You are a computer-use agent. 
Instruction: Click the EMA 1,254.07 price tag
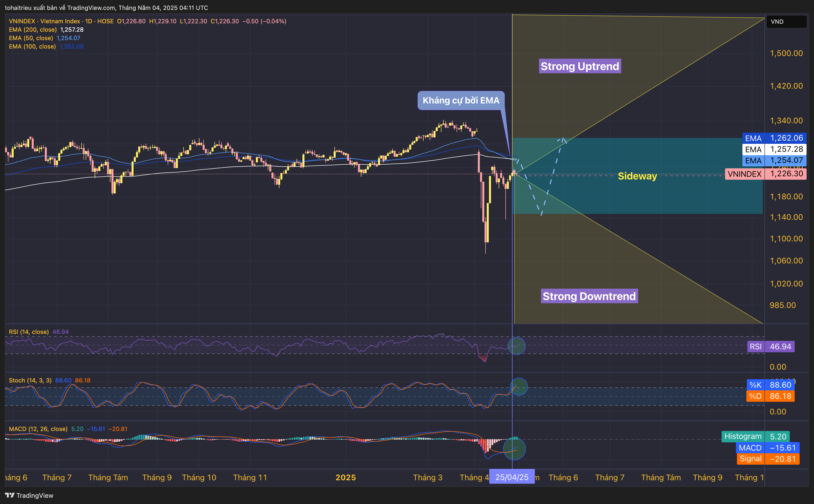point(774,160)
